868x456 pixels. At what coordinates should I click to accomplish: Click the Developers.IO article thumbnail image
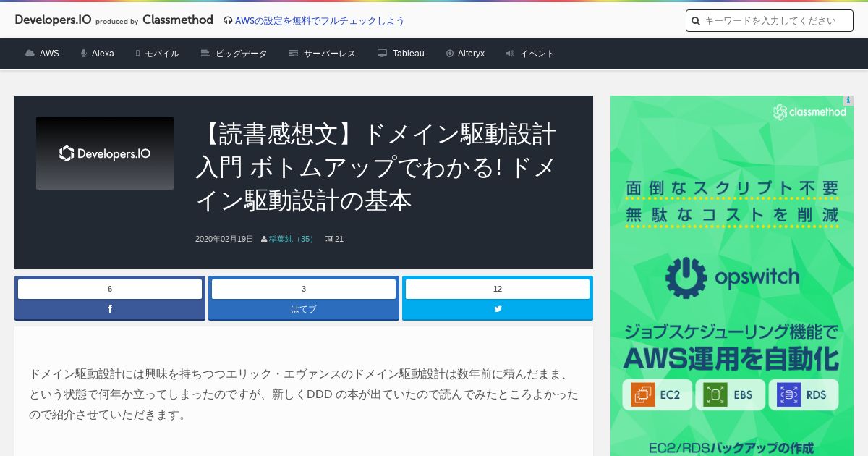(x=105, y=153)
